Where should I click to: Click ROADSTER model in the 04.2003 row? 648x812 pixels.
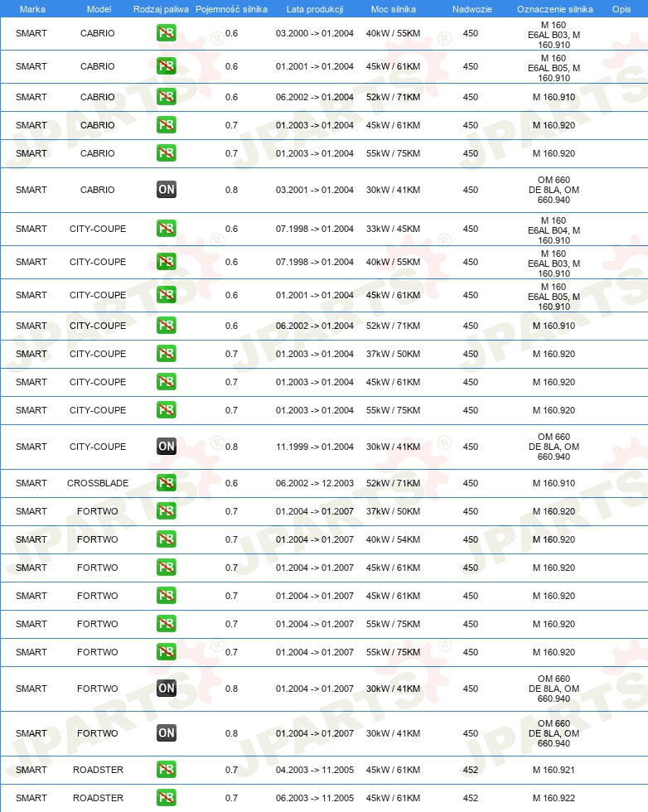click(x=98, y=770)
